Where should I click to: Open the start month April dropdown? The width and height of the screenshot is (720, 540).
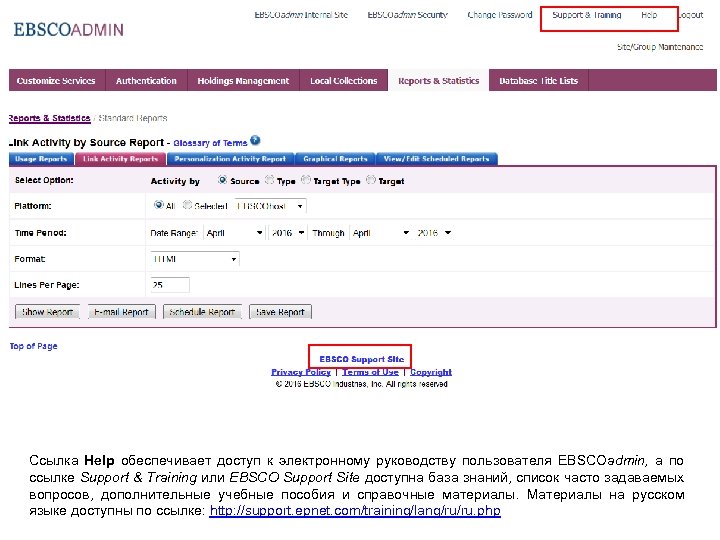[234, 233]
